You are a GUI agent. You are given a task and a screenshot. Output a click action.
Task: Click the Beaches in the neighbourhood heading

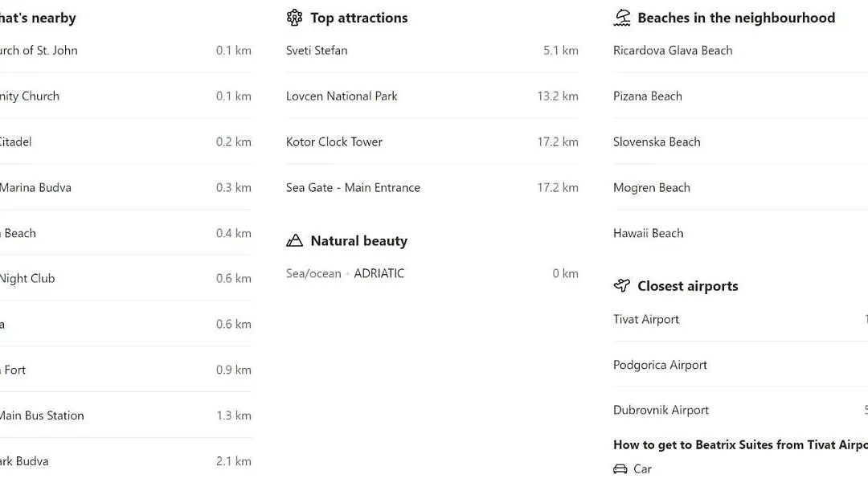tap(735, 18)
